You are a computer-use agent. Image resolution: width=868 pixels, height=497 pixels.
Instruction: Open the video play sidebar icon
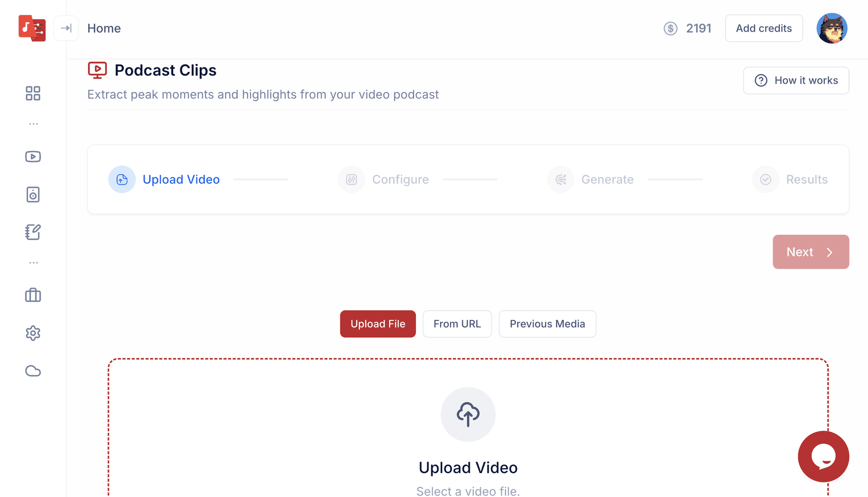click(33, 156)
